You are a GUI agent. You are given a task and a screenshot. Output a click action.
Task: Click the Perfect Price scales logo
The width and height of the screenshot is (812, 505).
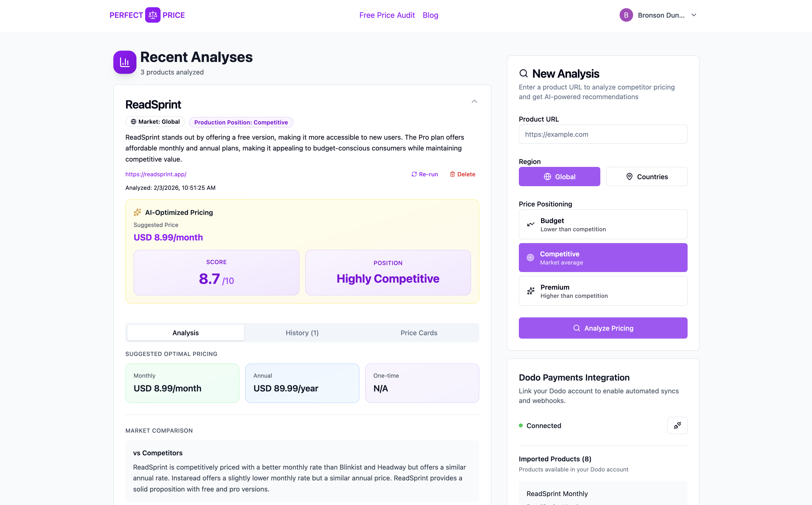[153, 15]
